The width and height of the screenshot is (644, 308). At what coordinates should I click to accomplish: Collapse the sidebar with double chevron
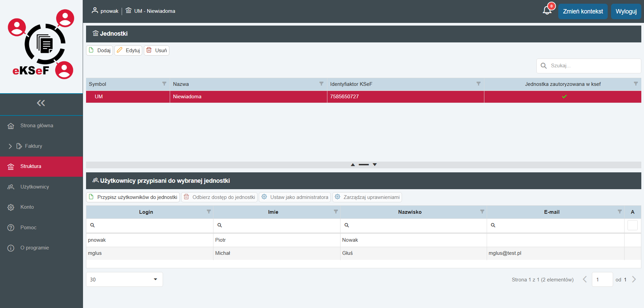point(41,103)
